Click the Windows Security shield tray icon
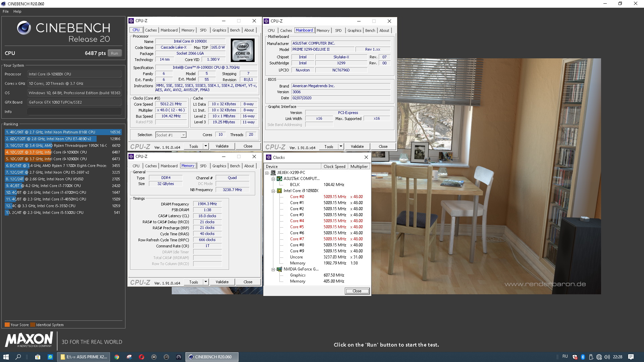This screenshot has height=362, width=644. click(x=575, y=357)
